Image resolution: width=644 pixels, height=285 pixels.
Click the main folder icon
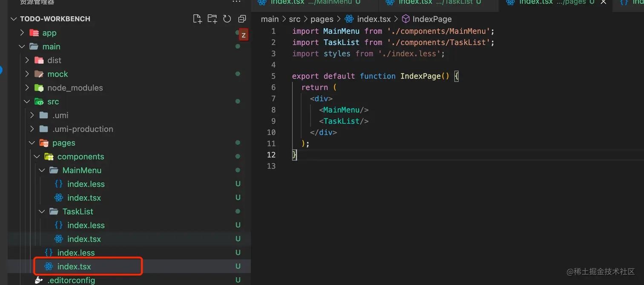coord(34,47)
